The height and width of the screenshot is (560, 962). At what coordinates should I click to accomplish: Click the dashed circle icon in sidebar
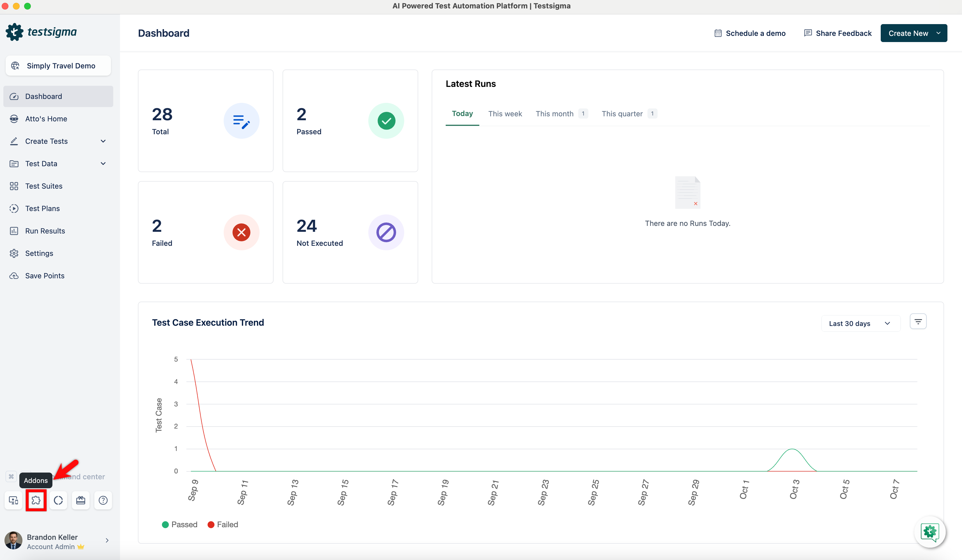[58, 500]
